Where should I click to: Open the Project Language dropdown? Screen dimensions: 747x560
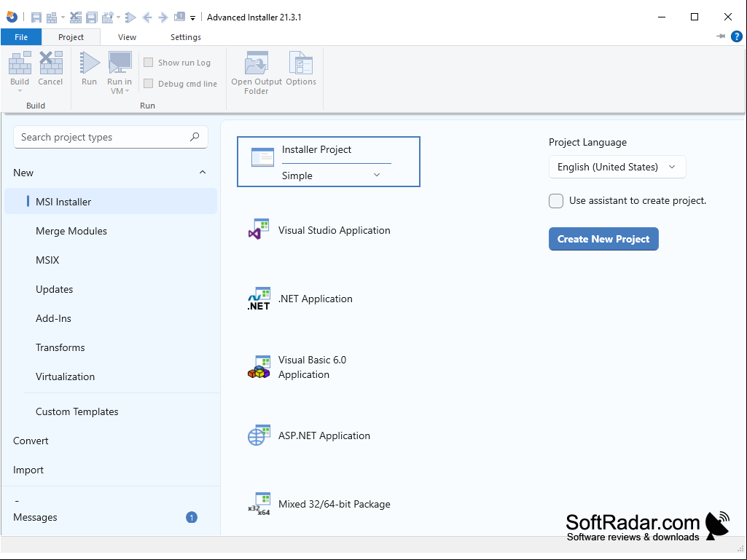coord(617,167)
